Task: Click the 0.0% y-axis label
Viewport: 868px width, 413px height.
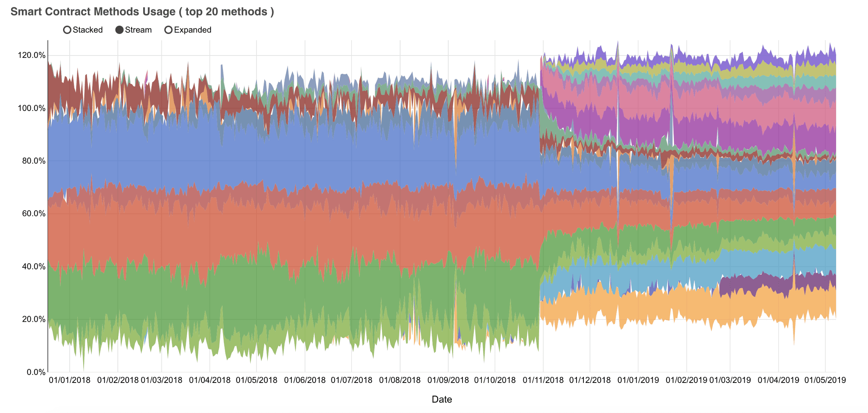Action: [x=36, y=372]
